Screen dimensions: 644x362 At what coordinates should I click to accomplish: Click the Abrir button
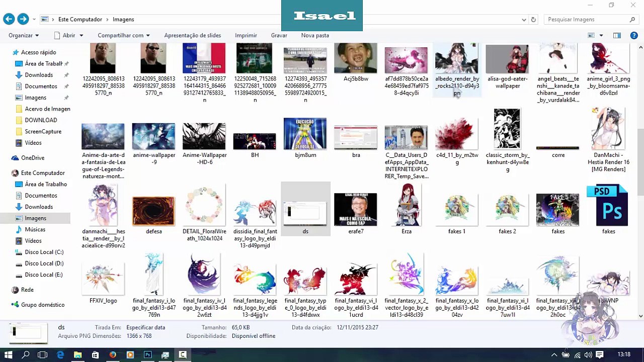(x=64, y=35)
